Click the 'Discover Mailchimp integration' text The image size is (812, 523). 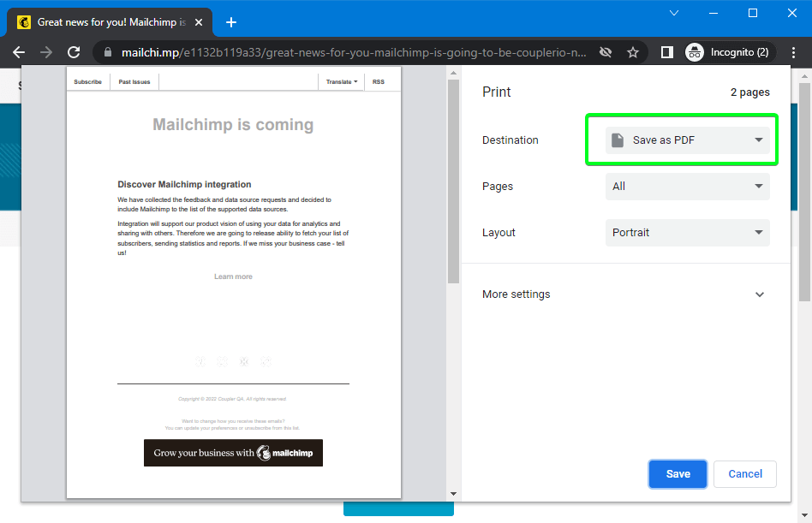tap(184, 185)
